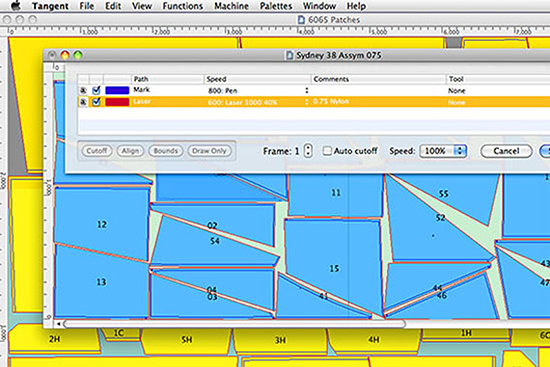The height and width of the screenshot is (367, 550).
Task: Click the Cutoff button
Action: pos(97,151)
